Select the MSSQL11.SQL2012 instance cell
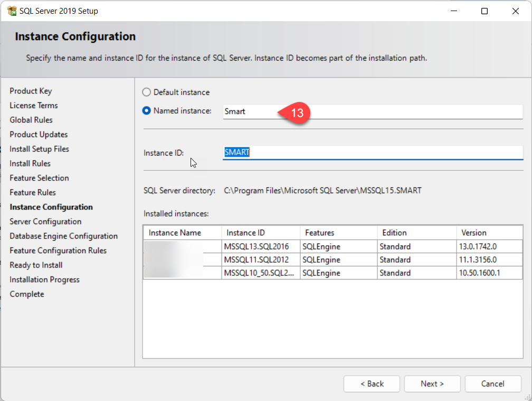The height and width of the screenshot is (401, 532). click(261, 260)
